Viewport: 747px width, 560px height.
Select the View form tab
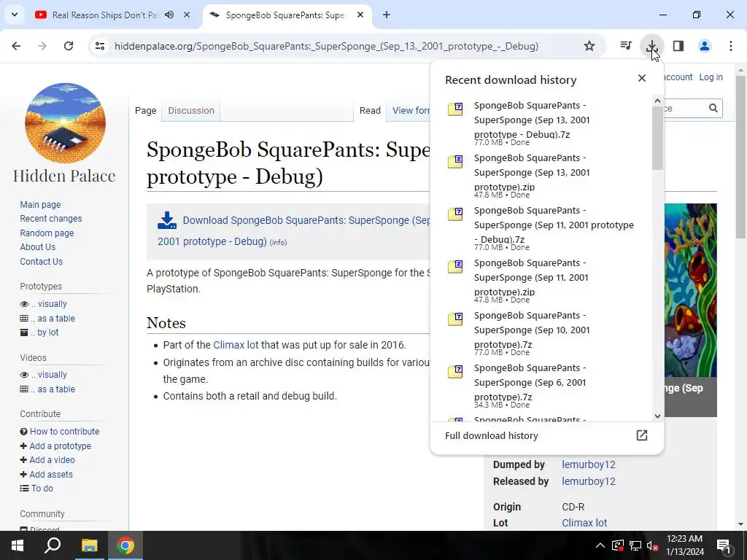tap(410, 111)
